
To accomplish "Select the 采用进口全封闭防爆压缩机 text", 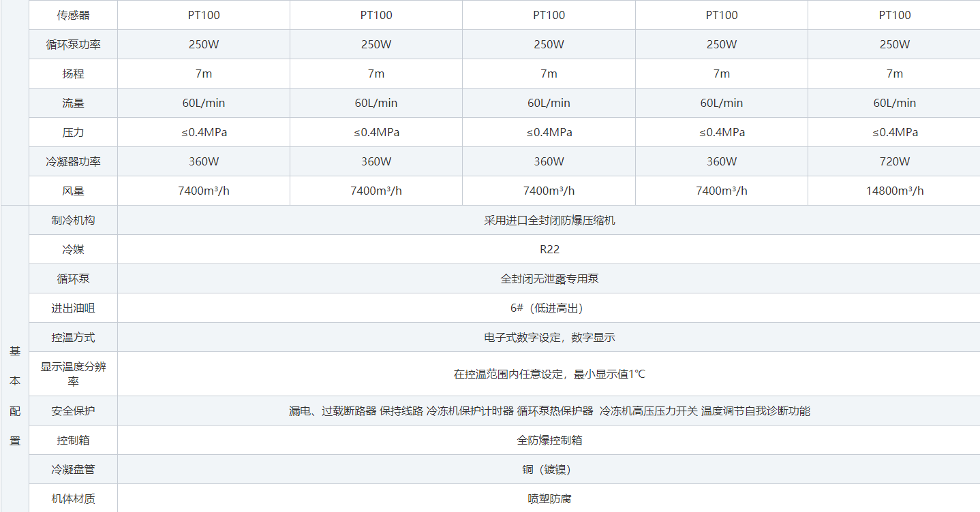I will tap(549, 220).
